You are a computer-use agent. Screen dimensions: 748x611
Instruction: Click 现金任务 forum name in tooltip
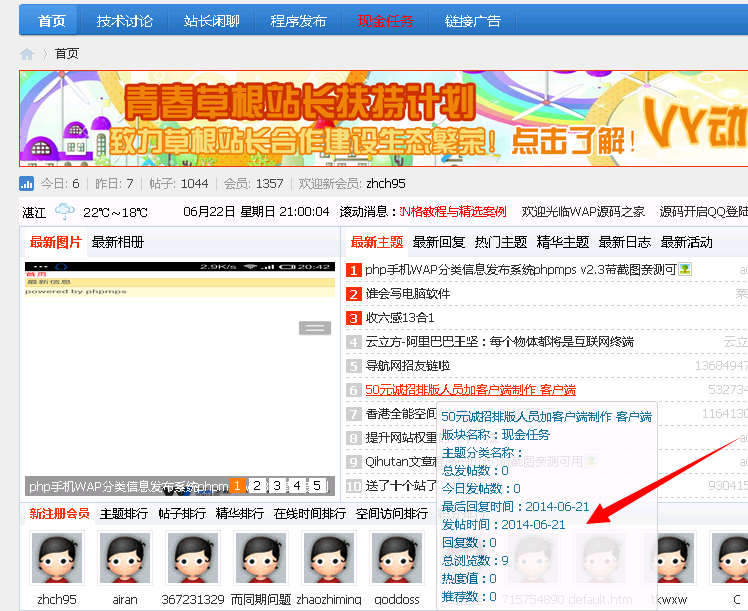click(x=526, y=435)
